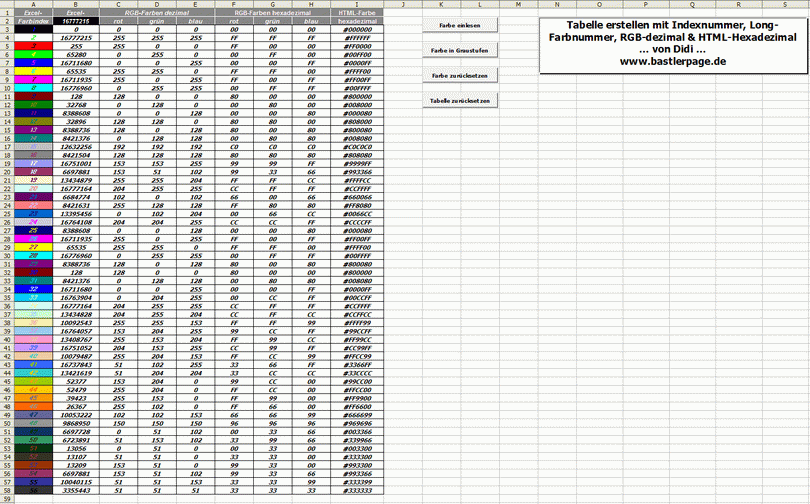
Task: Choose the cyan swatch with color index 8
Action: point(34,88)
